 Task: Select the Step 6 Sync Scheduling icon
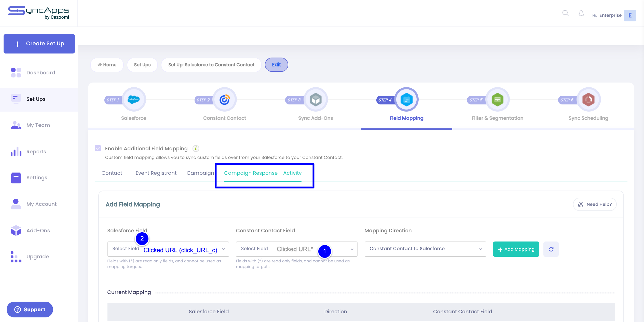pos(588,99)
